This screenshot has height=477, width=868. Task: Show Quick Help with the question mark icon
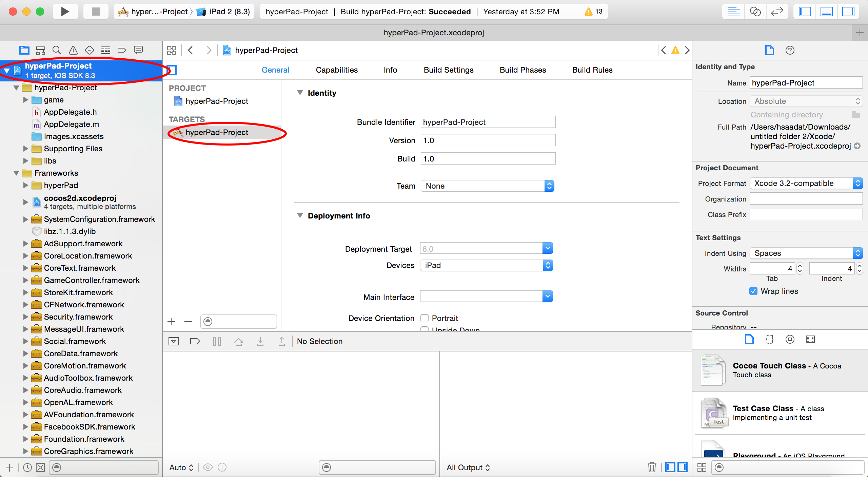[790, 50]
